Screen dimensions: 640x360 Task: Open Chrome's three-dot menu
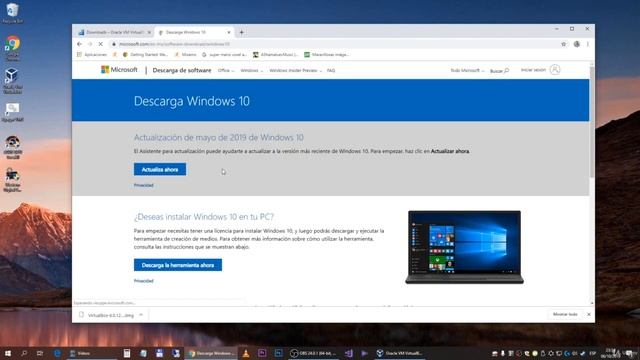pyautogui.click(x=588, y=44)
